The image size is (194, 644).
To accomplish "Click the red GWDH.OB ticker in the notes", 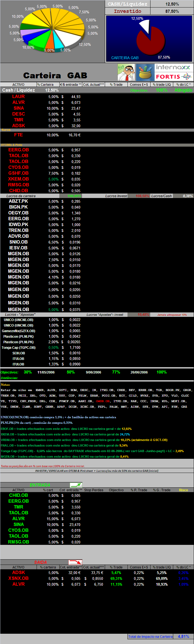I will [103, 401].
